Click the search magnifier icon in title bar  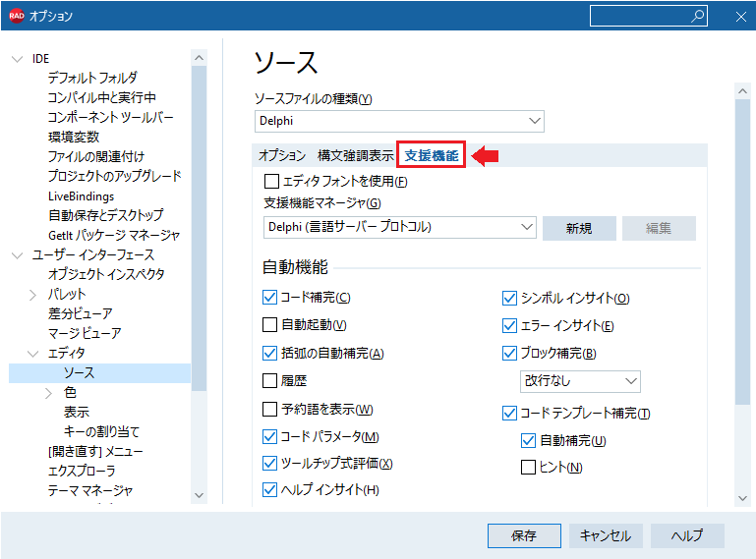697,16
